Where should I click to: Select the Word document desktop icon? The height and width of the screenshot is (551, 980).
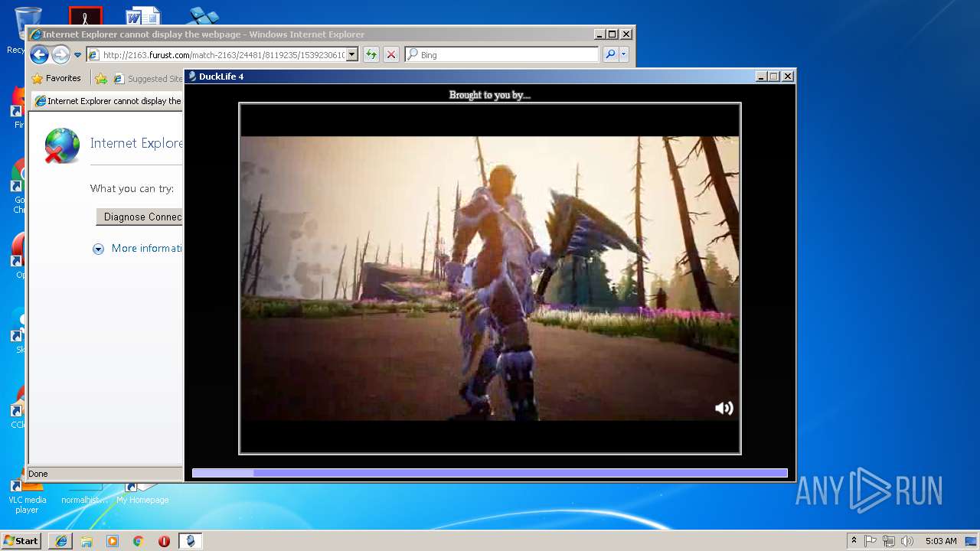(143, 16)
